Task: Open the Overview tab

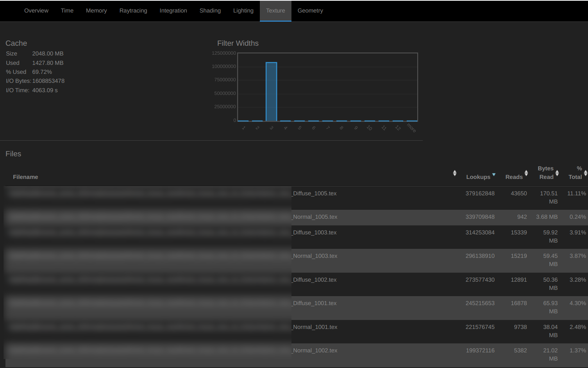Action: click(x=36, y=11)
